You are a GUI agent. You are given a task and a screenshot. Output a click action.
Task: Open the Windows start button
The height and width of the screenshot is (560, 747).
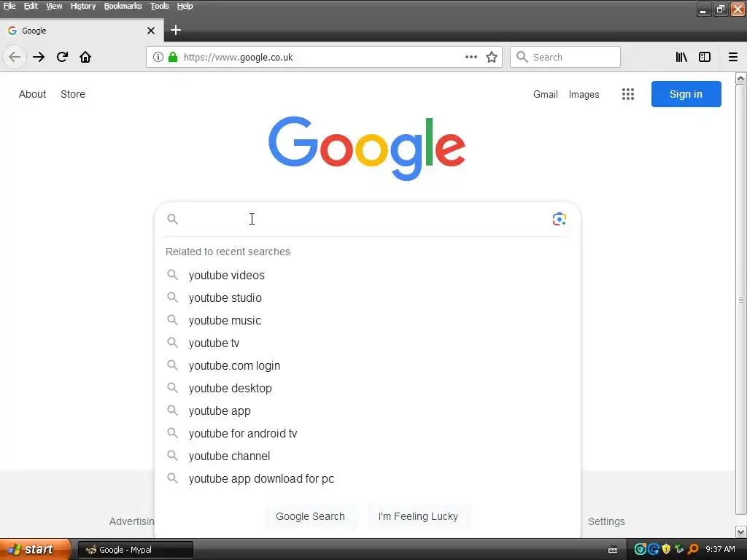[35, 550]
